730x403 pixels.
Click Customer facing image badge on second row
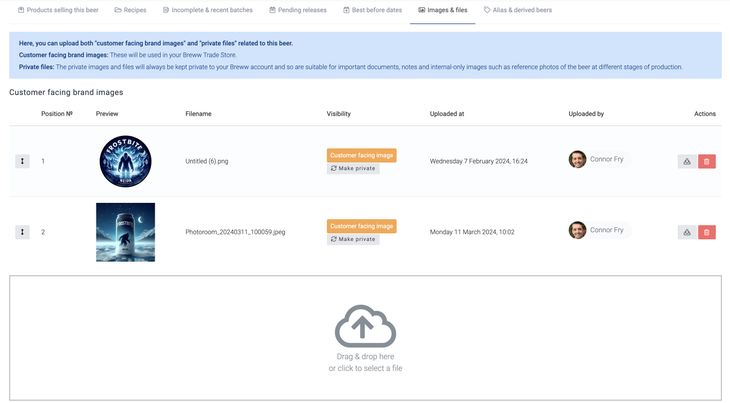pyautogui.click(x=361, y=226)
